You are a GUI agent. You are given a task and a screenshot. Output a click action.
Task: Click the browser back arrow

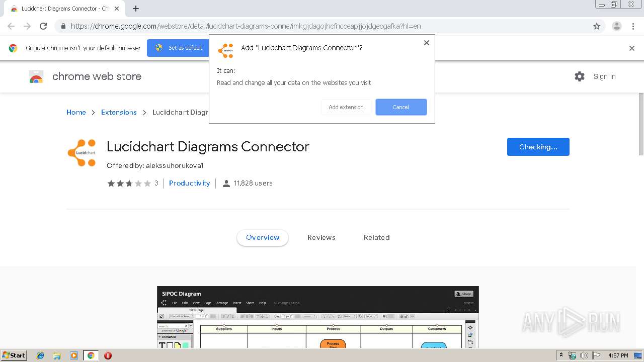point(11,26)
